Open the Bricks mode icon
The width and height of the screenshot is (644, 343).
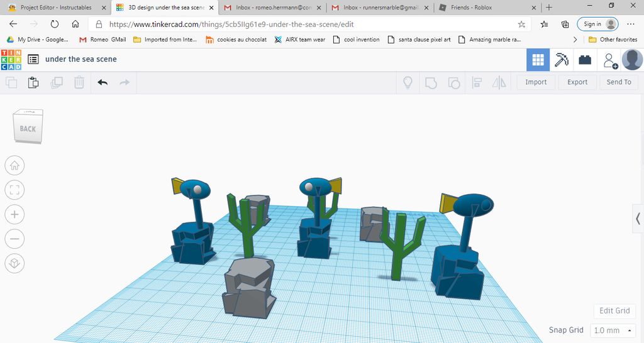585,60
